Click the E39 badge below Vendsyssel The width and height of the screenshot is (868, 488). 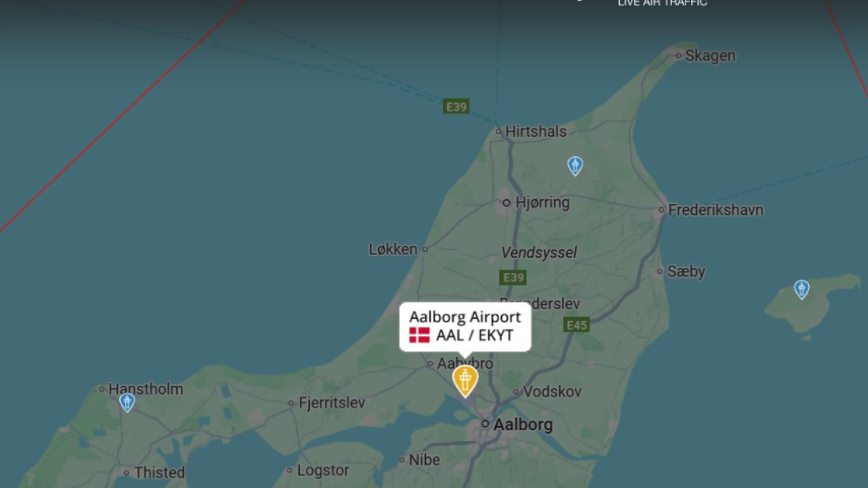point(513,277)
